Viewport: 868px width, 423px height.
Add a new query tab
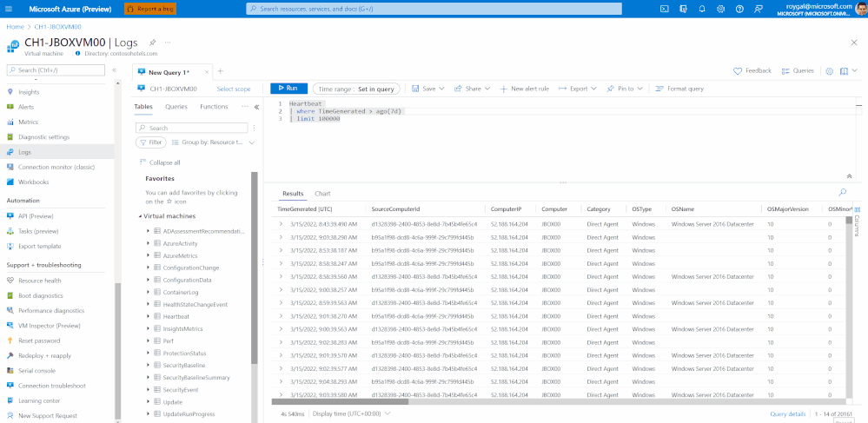pyautogui.click(x=221, y=71)
